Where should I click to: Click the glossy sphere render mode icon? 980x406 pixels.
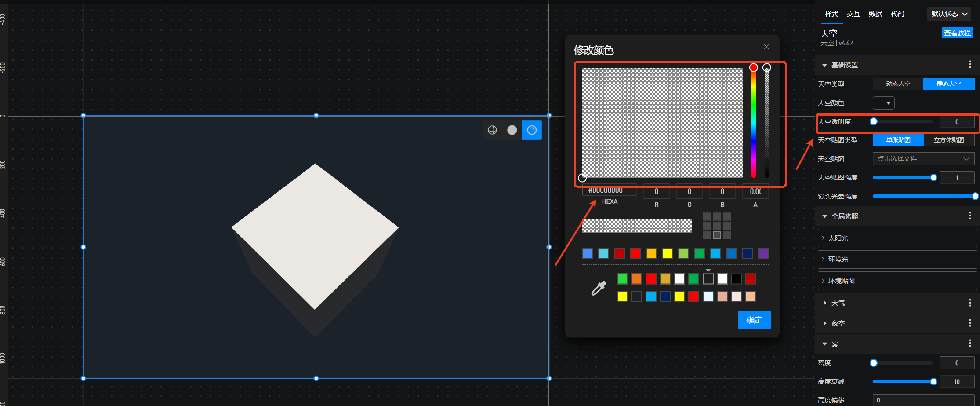[x=532, y=130]
